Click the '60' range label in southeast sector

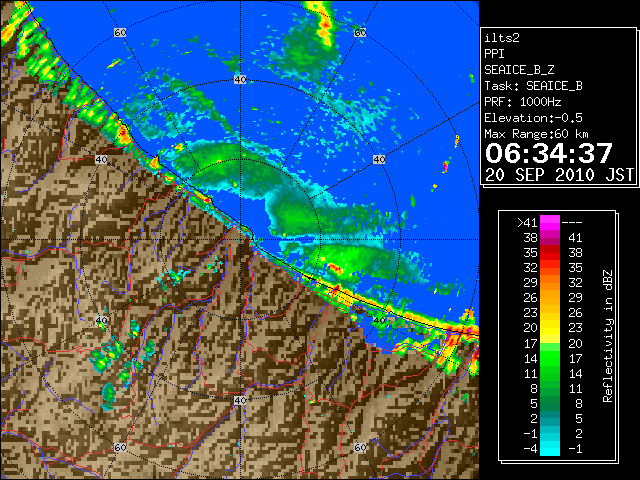click(360, 447)
